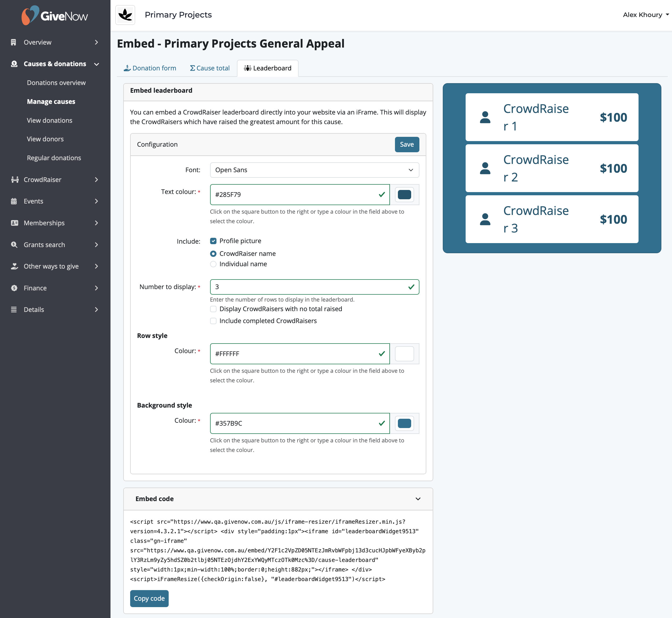Click the Text colour field with #285F79
The image size is (672, 618).
[300, 195]
